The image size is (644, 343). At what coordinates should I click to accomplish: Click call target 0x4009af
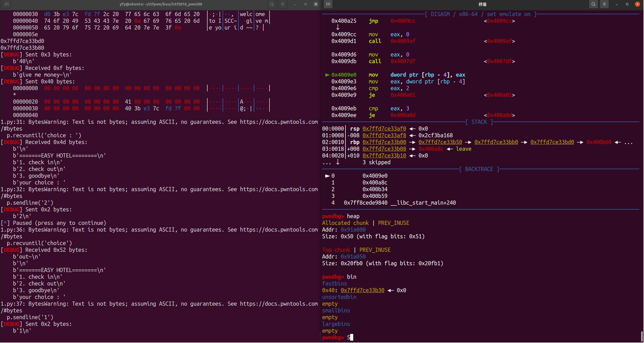coord(403,41)
